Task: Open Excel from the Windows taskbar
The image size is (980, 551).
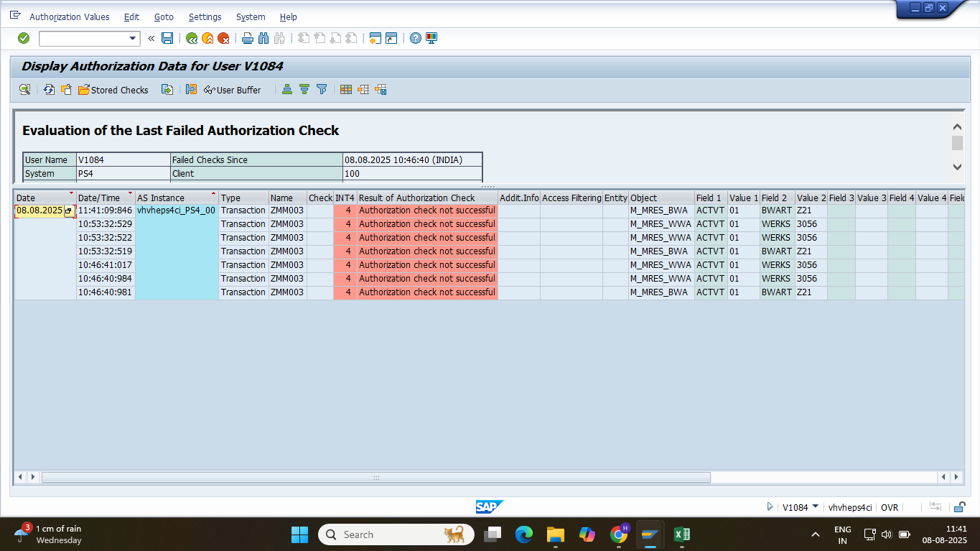Action: [x=682, y=534]
